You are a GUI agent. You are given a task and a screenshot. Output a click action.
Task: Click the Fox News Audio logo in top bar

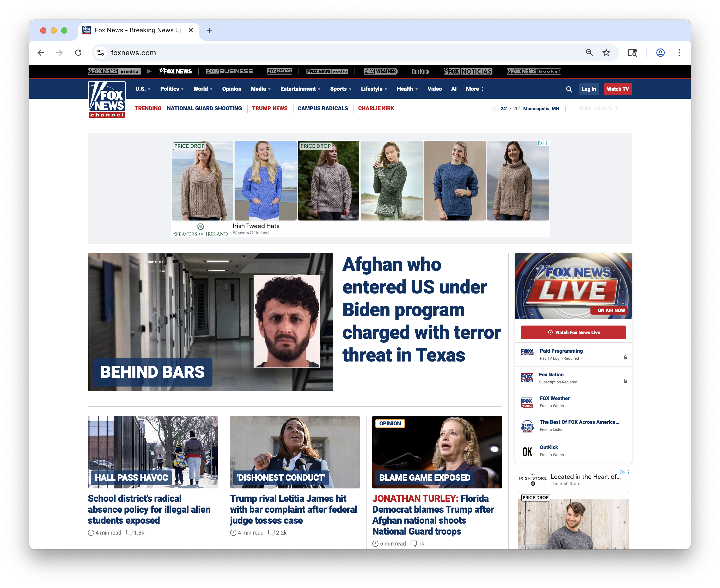coord(327,71)
